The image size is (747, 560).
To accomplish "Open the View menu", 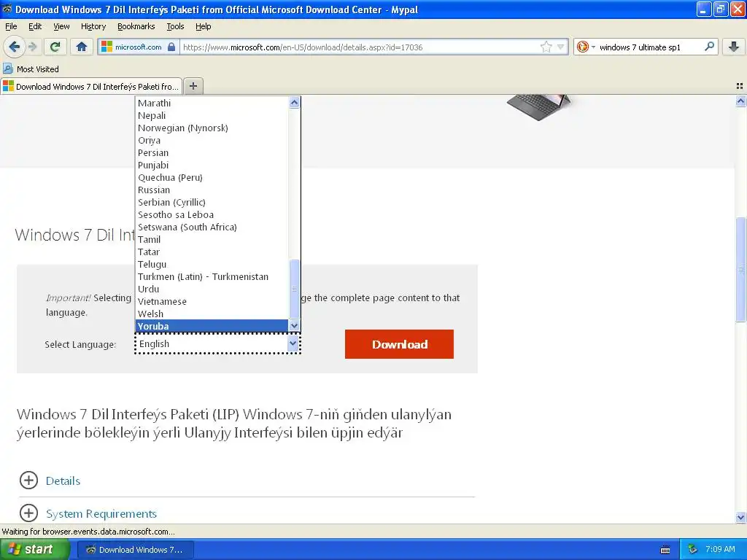I will pyautogui.click(x=61, y=26).
